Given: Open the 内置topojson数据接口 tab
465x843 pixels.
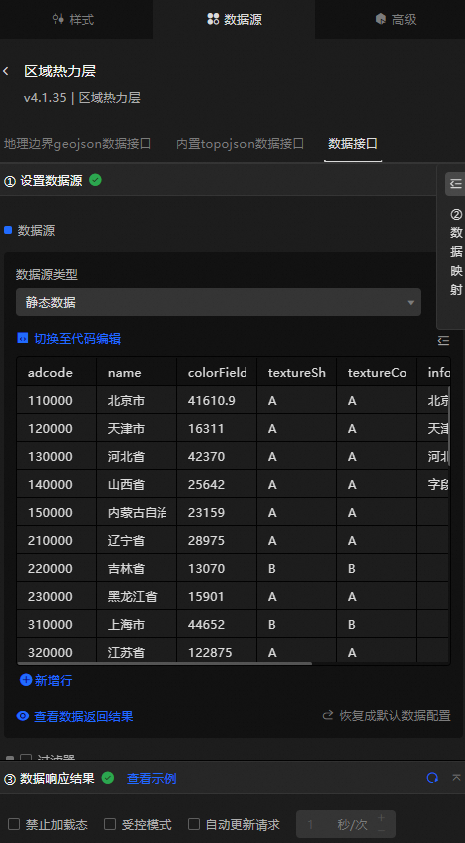Looking at the screenshot, I should pyautogui.click(x=240, y=144).
